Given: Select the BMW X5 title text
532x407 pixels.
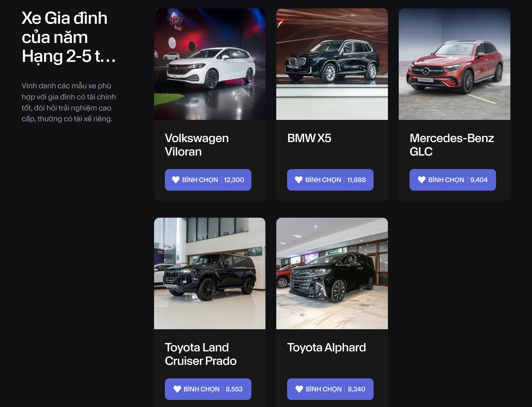Looking at the screenshot, I should coord(309,138).
